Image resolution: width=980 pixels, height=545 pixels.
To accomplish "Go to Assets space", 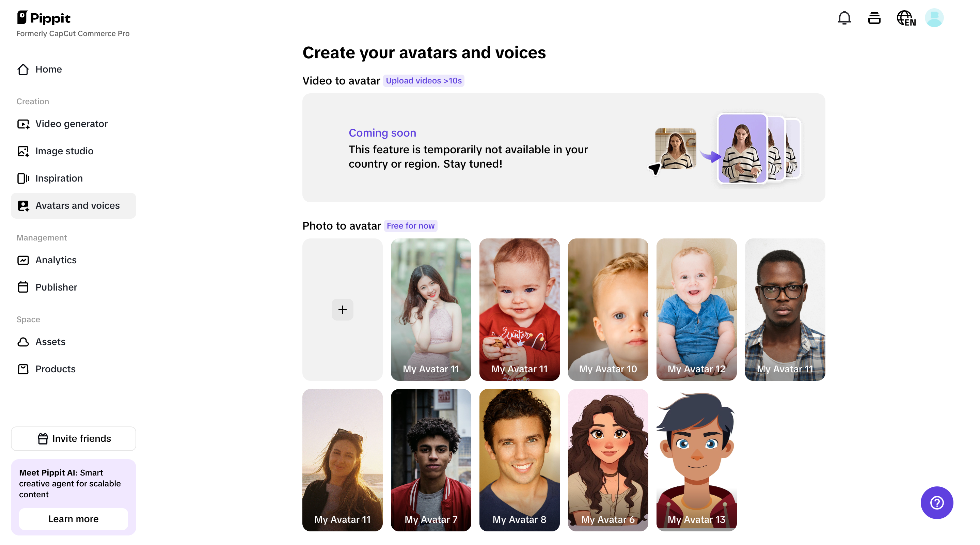I will [x=50, y=342].
